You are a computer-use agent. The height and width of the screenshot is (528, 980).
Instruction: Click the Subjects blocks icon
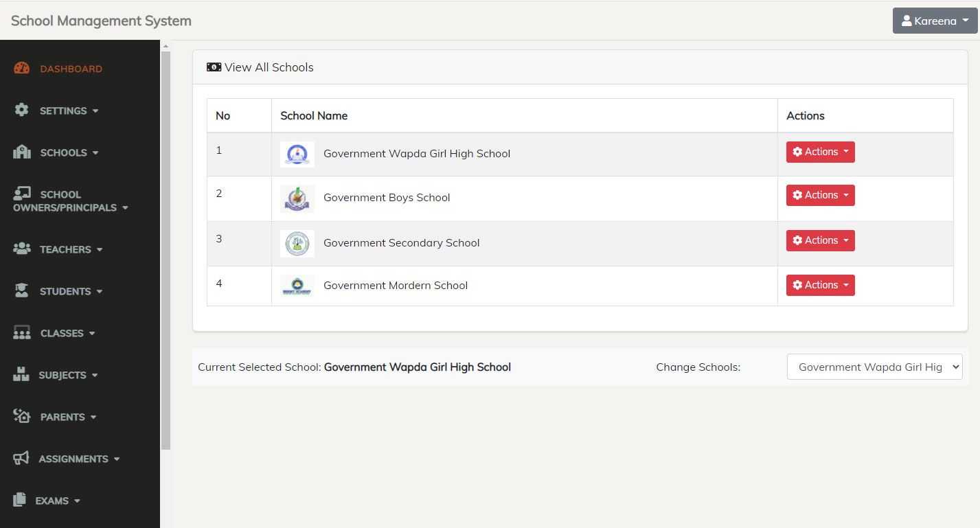[21, 375]
